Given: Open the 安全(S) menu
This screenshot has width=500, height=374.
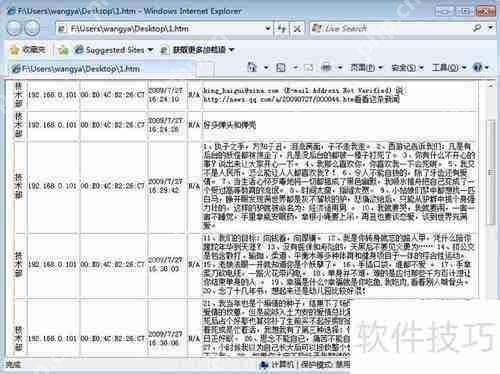Looking at the screenshot, I should pos(407,68).
